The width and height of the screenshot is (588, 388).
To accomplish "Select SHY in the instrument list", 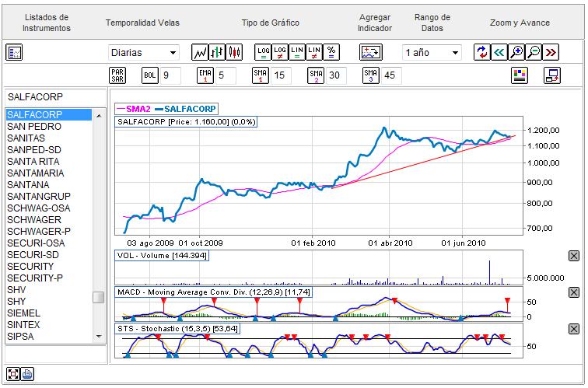I will pos(49,301).
